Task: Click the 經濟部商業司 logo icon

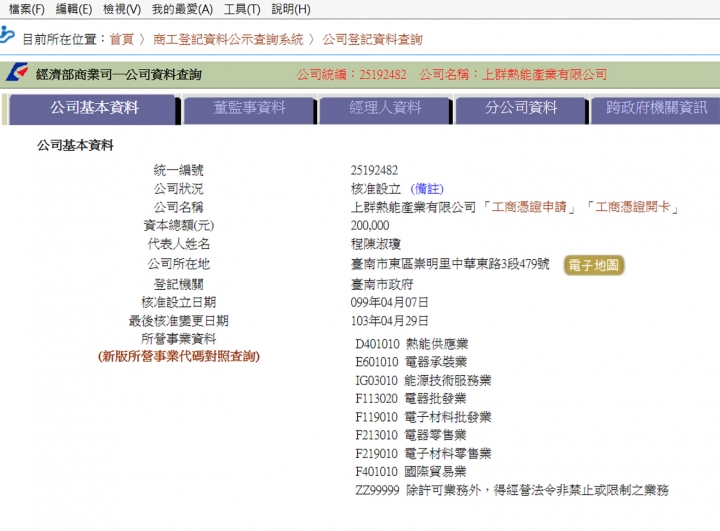Action: 17,73
